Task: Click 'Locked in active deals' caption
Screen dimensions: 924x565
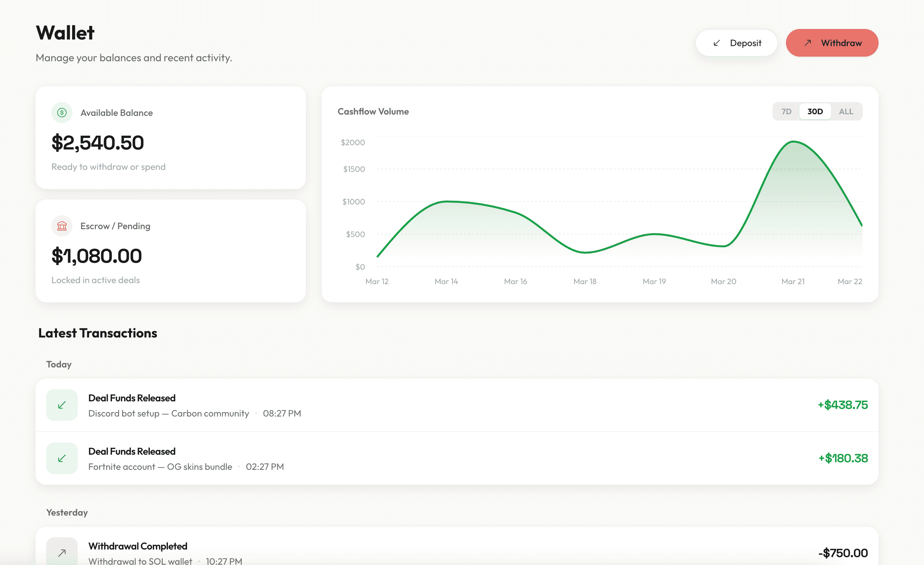Action: pos(95,280)
